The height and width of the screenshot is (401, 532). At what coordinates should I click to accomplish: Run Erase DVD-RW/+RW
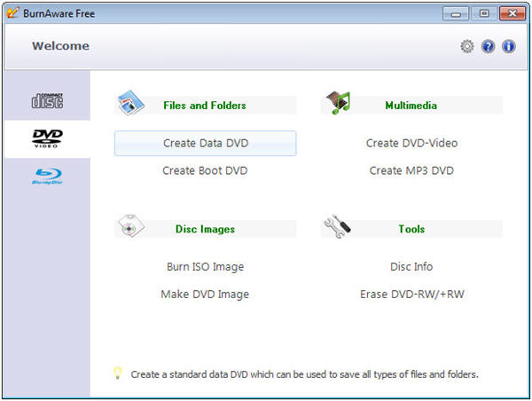click(411, 294)
